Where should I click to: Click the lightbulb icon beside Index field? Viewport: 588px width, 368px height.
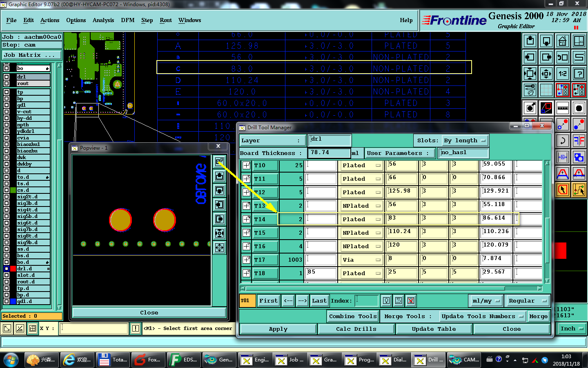coord(386,301)
